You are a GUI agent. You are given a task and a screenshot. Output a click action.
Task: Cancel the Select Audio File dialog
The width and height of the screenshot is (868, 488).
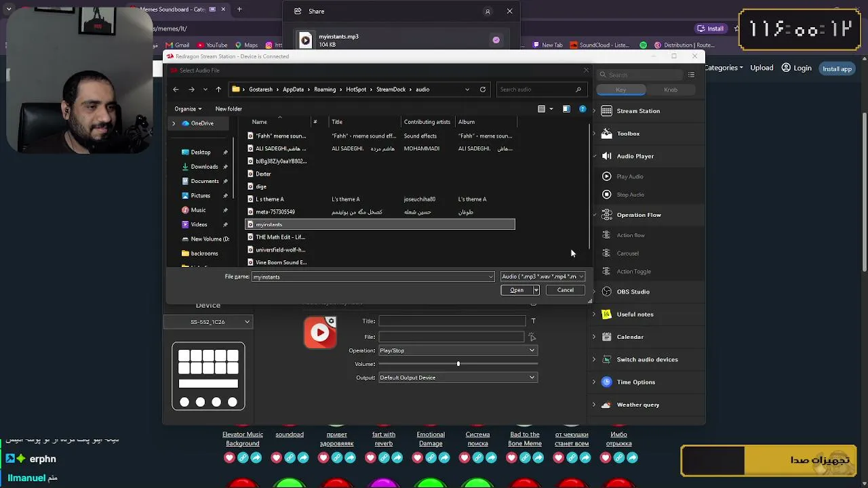click(566, 290)
